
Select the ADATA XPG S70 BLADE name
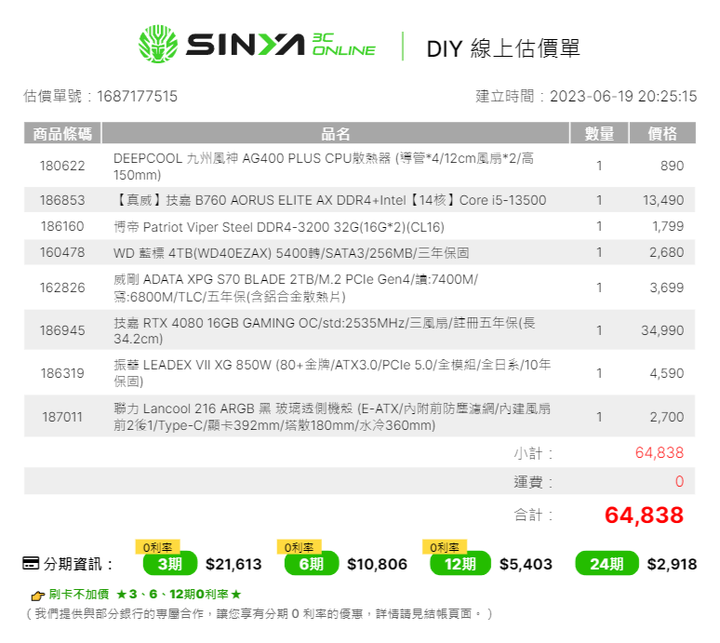click(x=296, y=288)
